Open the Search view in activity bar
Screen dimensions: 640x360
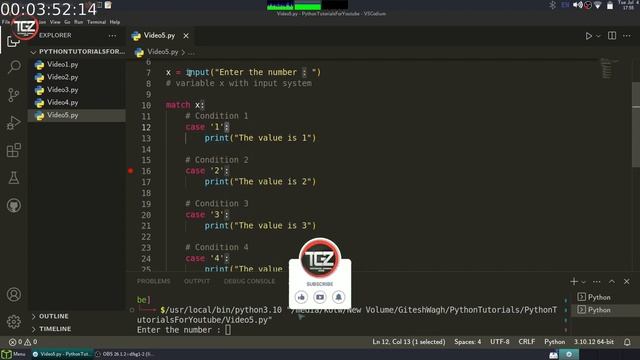click(x=14, y=67)
